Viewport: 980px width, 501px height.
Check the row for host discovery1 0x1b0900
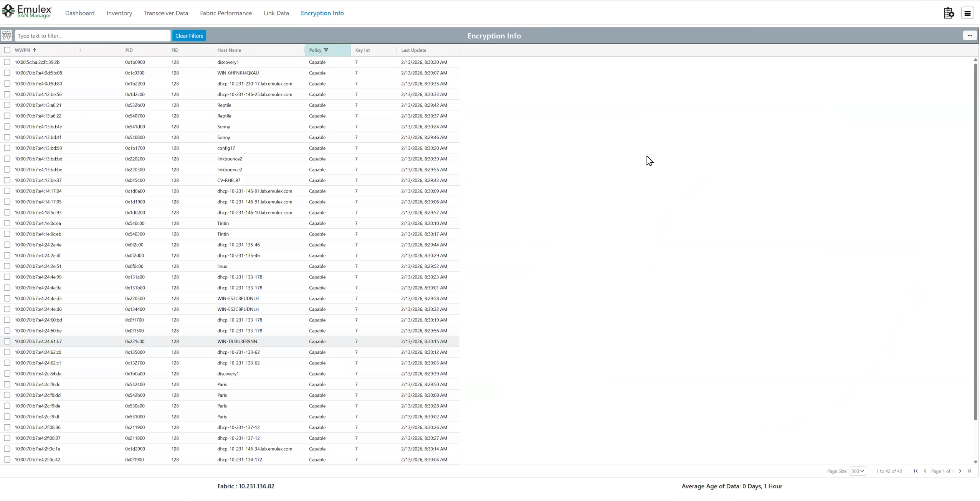(x=7, y=62)
